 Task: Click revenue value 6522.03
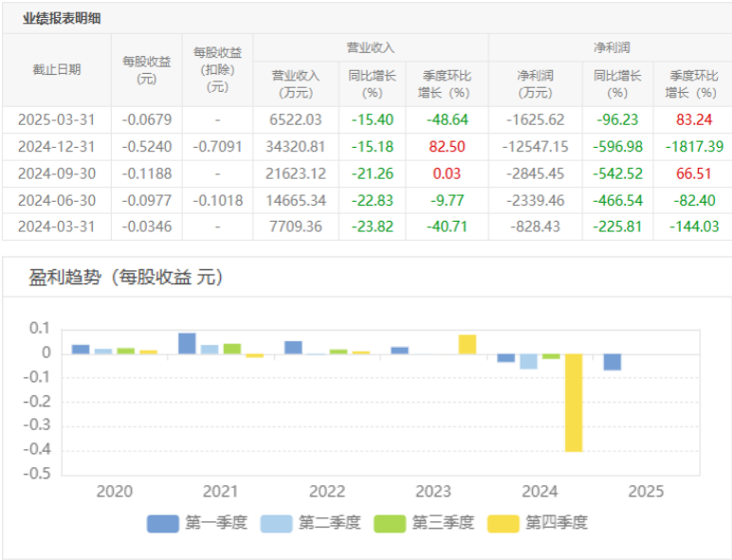click(x=296, y=120)
